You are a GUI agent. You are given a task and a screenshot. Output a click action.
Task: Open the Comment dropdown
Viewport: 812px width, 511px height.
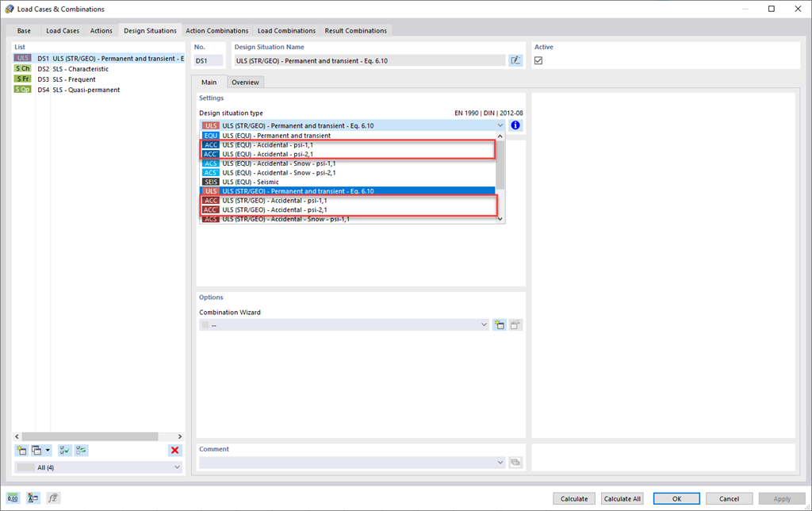click(x=500, y=461)
